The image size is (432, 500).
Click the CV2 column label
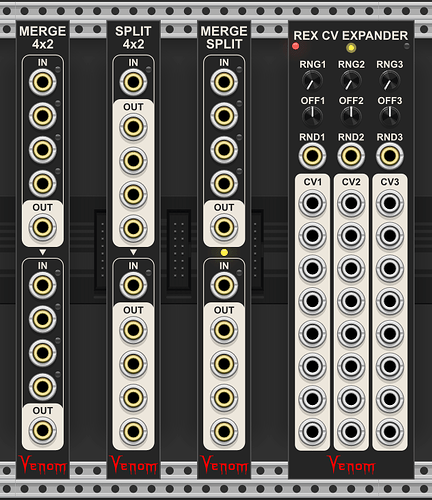click(351, 182)
